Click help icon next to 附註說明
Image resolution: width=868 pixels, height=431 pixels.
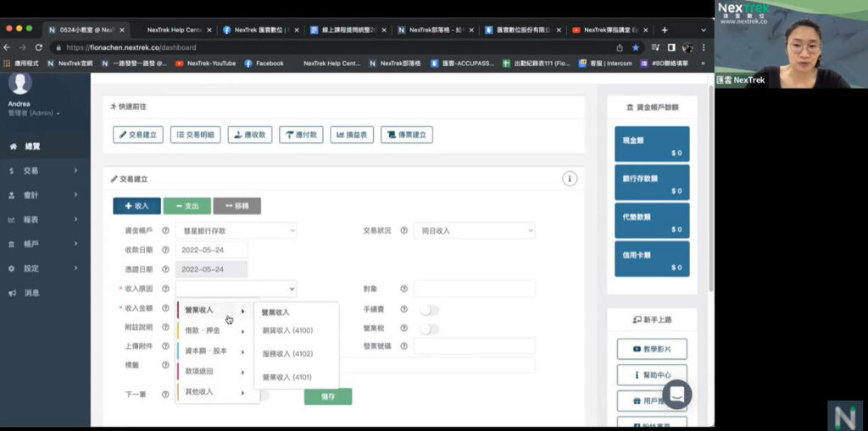coord(165,327)
